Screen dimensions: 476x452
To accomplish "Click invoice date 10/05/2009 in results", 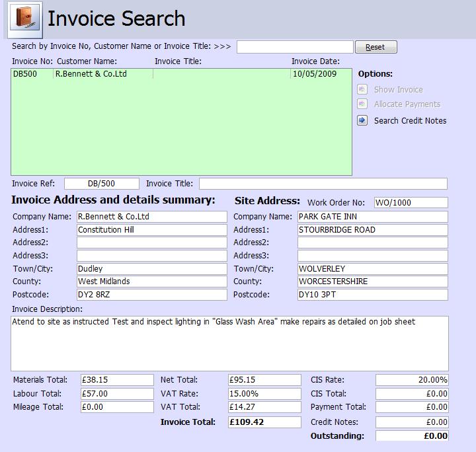I will 315,74.
